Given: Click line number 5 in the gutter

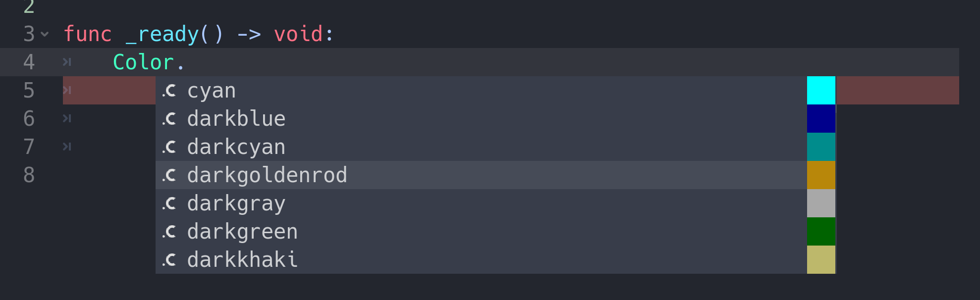Looking at the screenshot, I should coord(29,91).
